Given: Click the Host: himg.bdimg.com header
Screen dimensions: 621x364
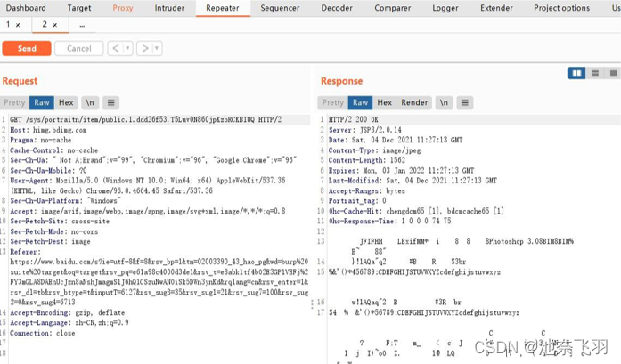Looking at the screenshot, I should tap(48, 130).
